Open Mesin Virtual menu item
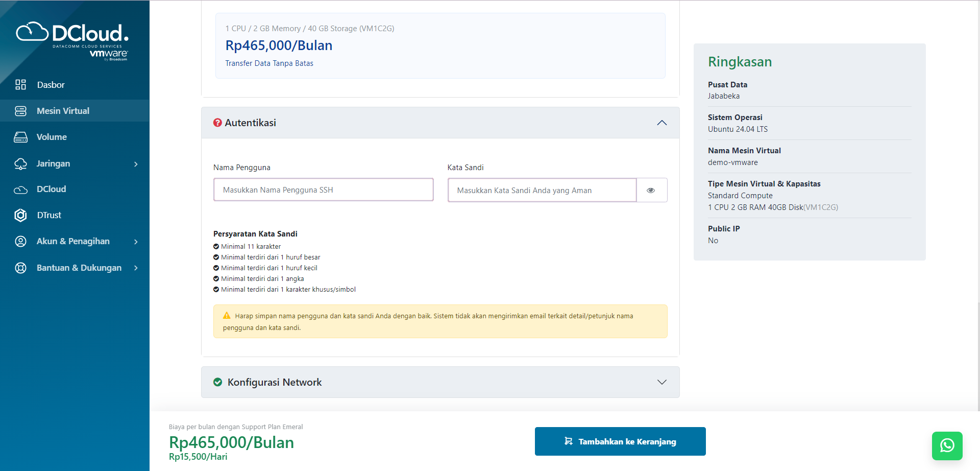Image resolution: width=980 pixels, height=471 pixels. pyautogui.click(x=63, y=111)
